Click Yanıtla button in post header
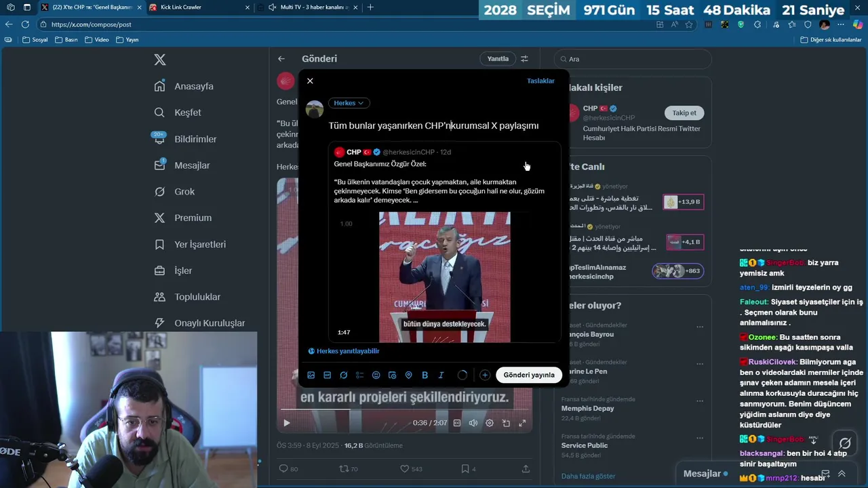The width and height of the screenshot is (868, 488). click(x=498, y=59)
